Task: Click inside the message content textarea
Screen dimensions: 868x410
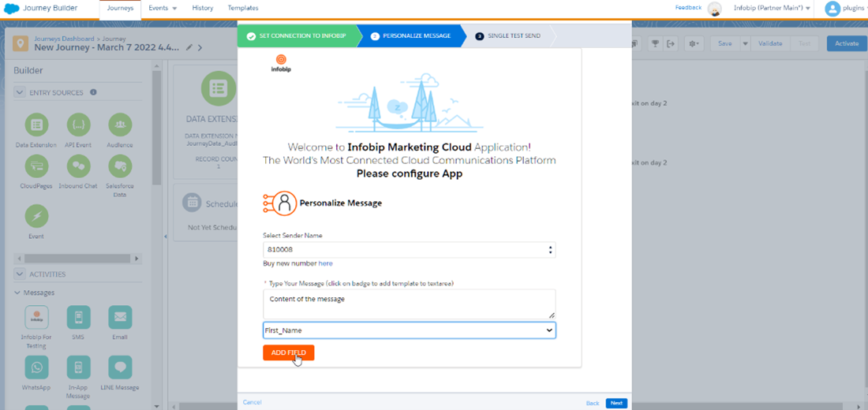Action: (409, 304)
